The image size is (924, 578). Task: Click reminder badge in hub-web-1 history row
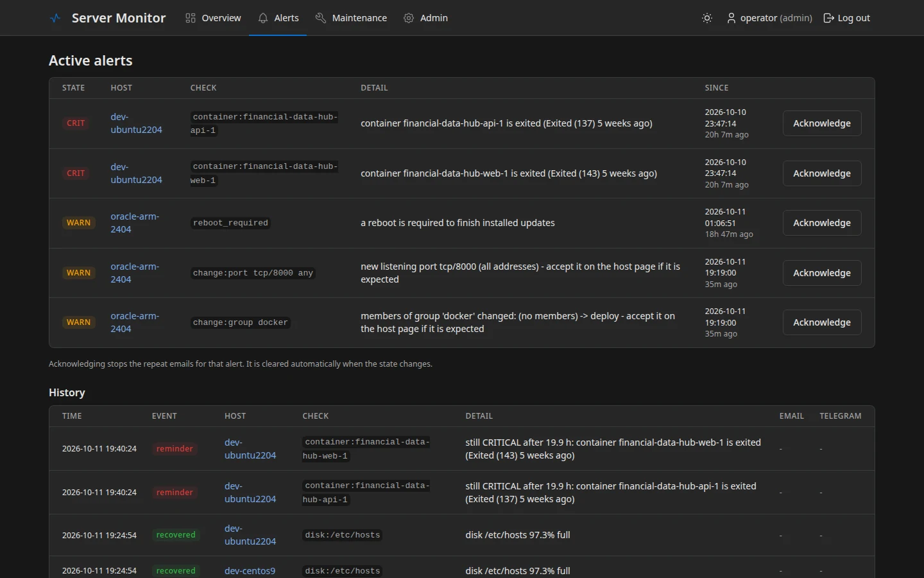point(175,449)
